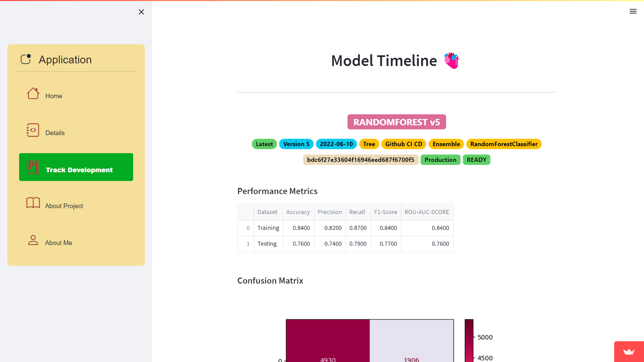644x362 pixels.
Task: Click the bdc6f27 commit hash badge
Action: (x=361, y=160)
